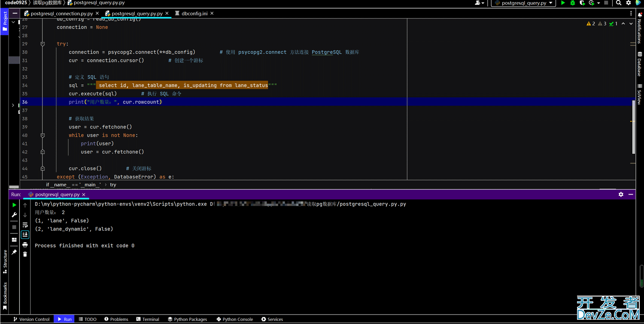Image resolution: width=644 pixels, height=324 pixels.
Task: Expand the collapsed project tree arrow node
Action: coord(13,105)
